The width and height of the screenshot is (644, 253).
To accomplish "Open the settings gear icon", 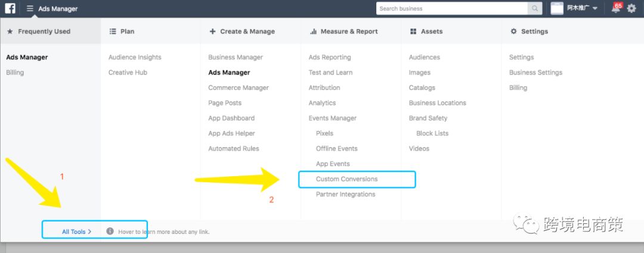I will 631,8.
